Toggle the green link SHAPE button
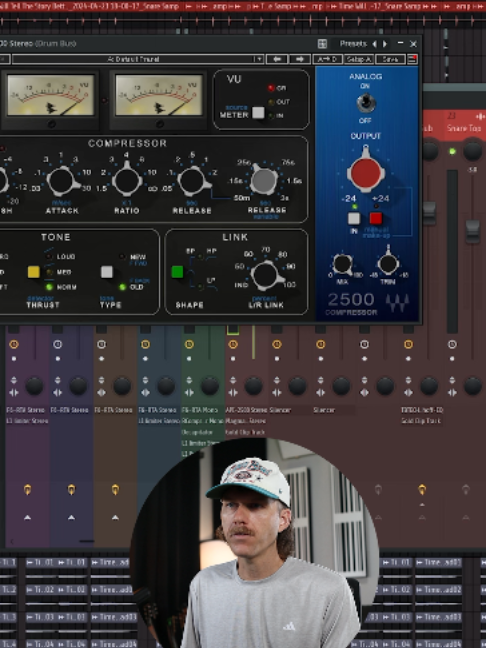This screenshot has height=648, width=486. [177, 272]
